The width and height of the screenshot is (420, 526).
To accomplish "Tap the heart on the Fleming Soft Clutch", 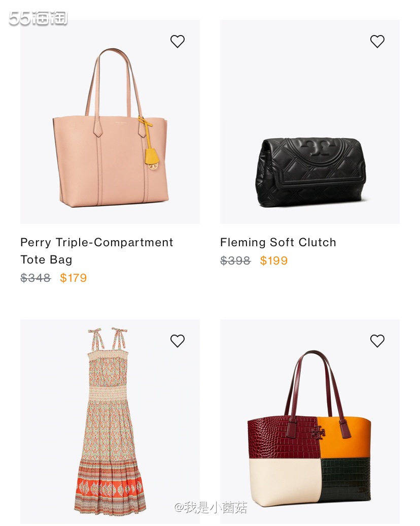I will [x=377, y=41].
